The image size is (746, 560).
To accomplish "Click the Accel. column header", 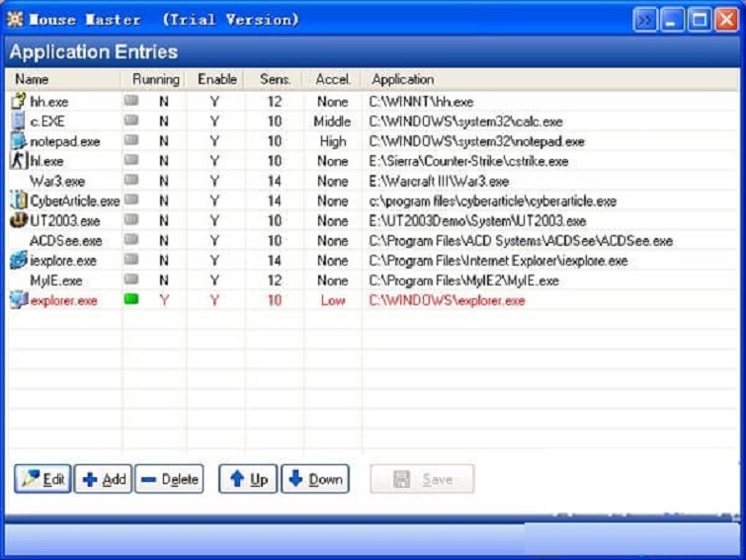I will [333, 79].
